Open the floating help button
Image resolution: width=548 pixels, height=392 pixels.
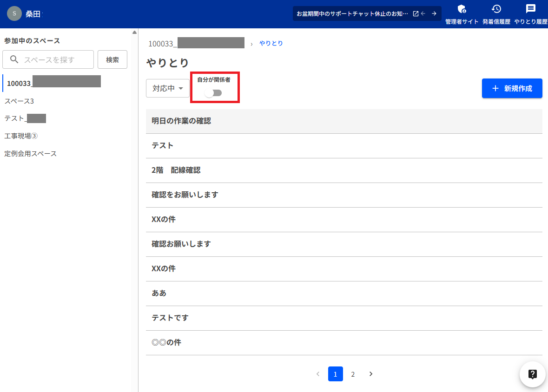tap(532, 374)
